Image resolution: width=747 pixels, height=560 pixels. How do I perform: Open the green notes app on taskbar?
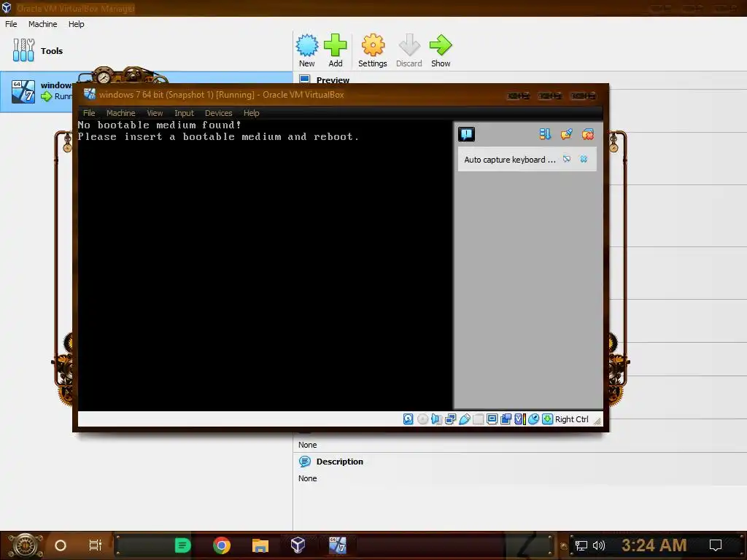tap(182, 545)
